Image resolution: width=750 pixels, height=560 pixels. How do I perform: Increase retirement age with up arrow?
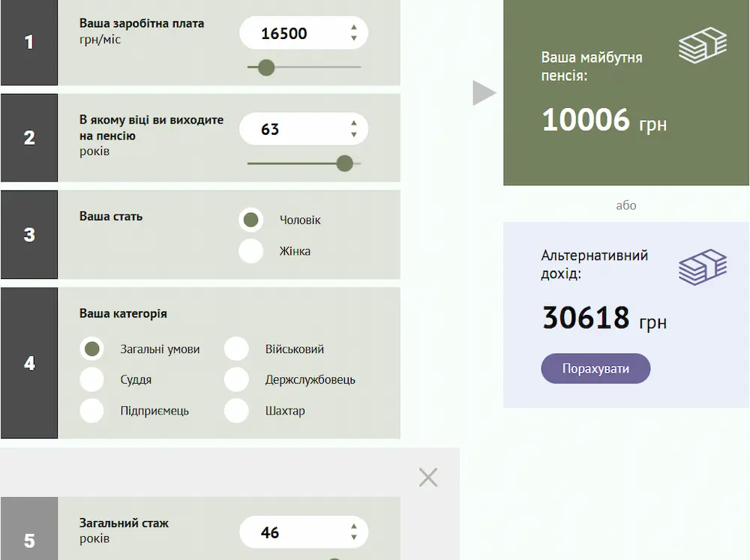354,124
